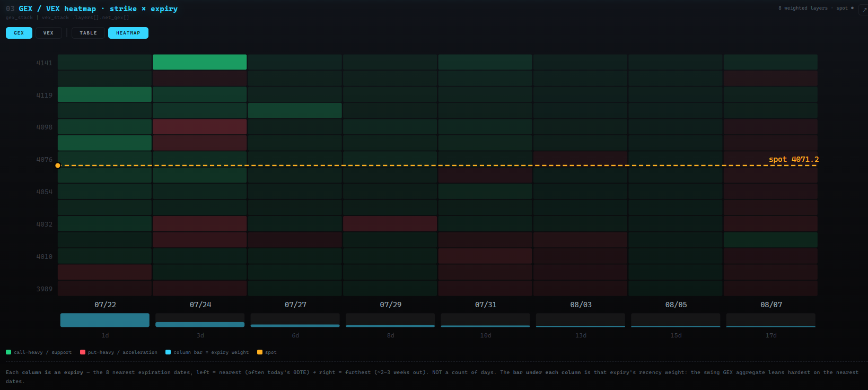This screenshot has height=390, width=868.
Task: Click the 4010 strike axis label
Action: pyautogui.click(x=45, y=256)
